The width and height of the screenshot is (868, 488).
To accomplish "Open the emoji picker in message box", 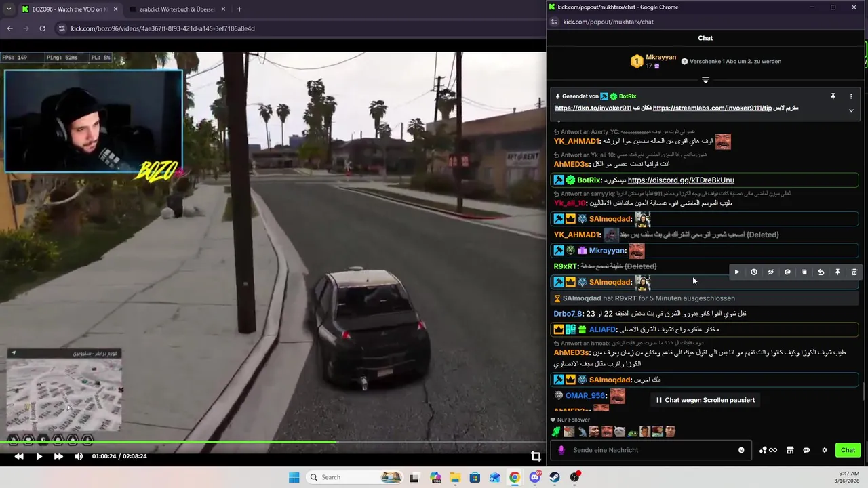I will click(741, 450).
